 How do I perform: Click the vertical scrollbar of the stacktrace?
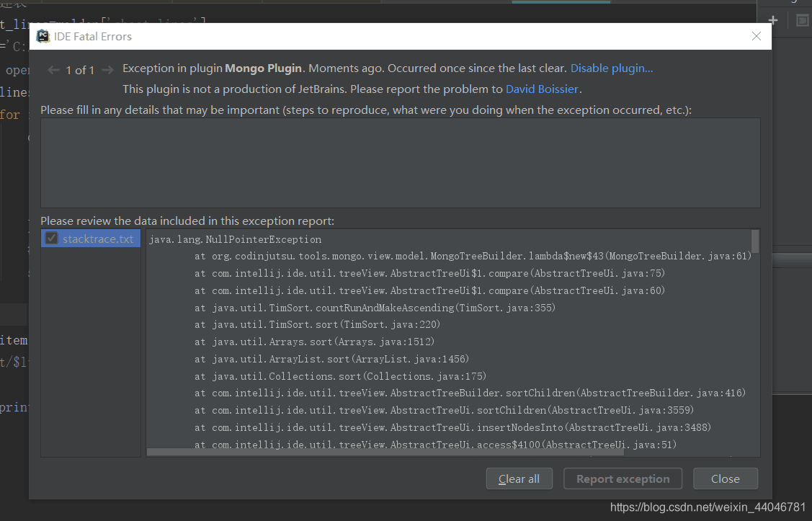click(x=755, y=242)
